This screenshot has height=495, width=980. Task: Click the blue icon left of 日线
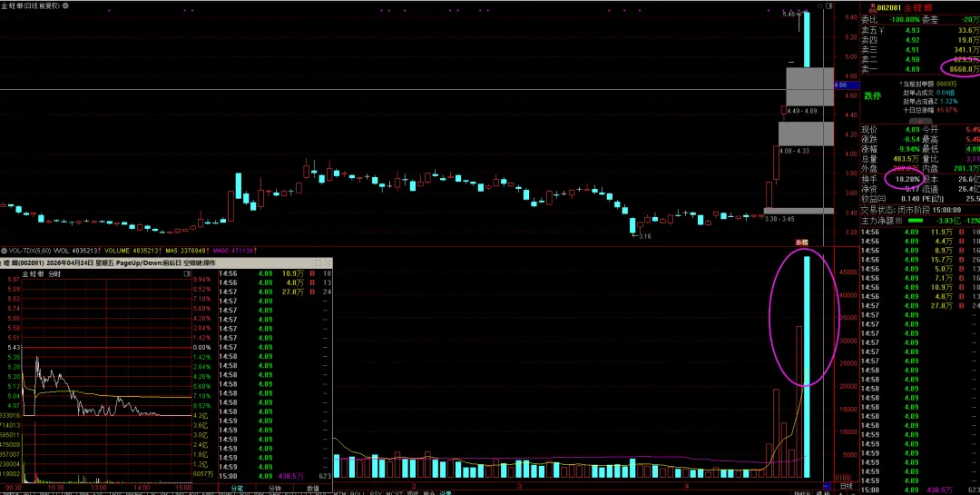click(x=827, y=486)
